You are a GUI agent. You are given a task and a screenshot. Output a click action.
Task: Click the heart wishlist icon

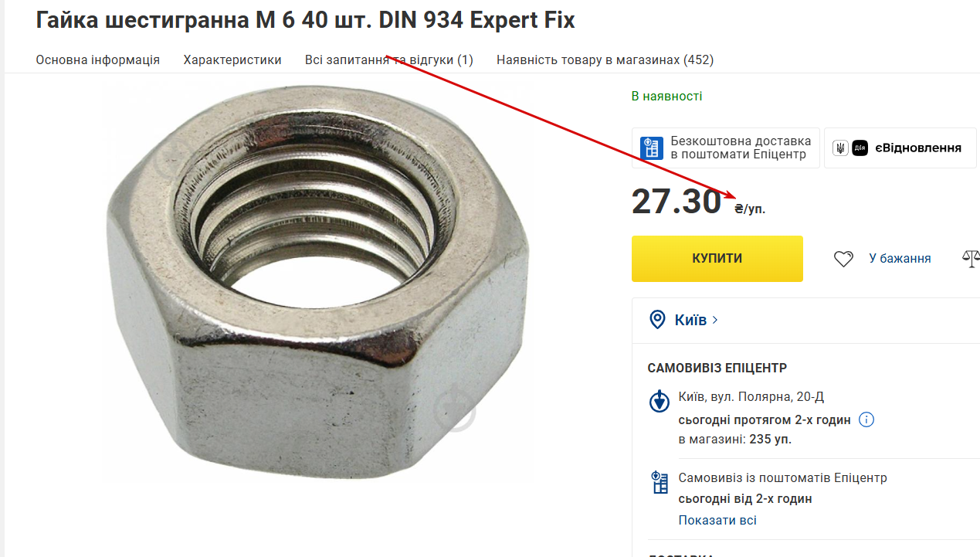point(843,259)
